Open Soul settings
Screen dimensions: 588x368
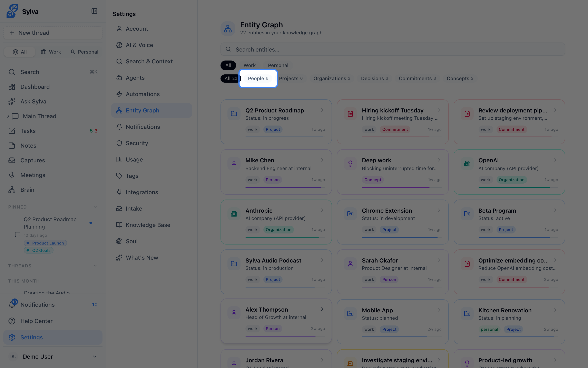click(152, 241)
